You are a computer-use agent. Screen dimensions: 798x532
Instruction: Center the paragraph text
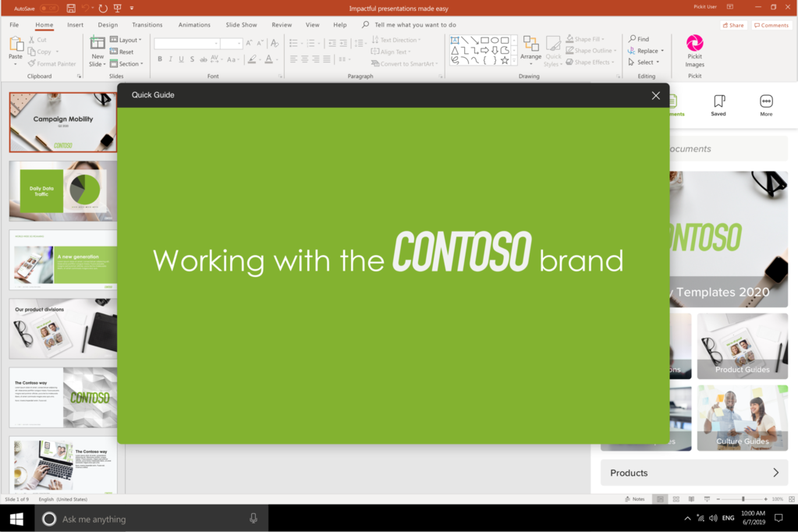(304, 59)
